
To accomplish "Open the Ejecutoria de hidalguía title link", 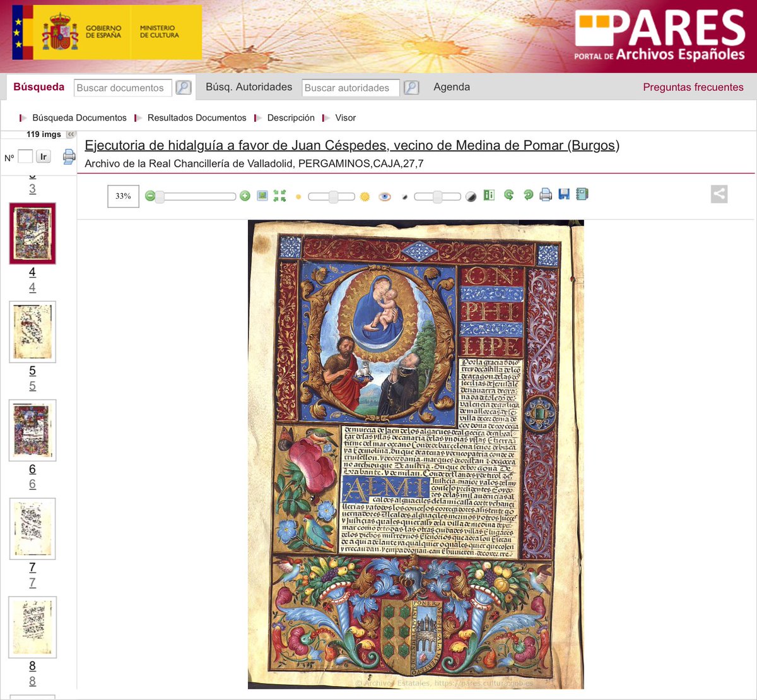I will pos(352,145).
